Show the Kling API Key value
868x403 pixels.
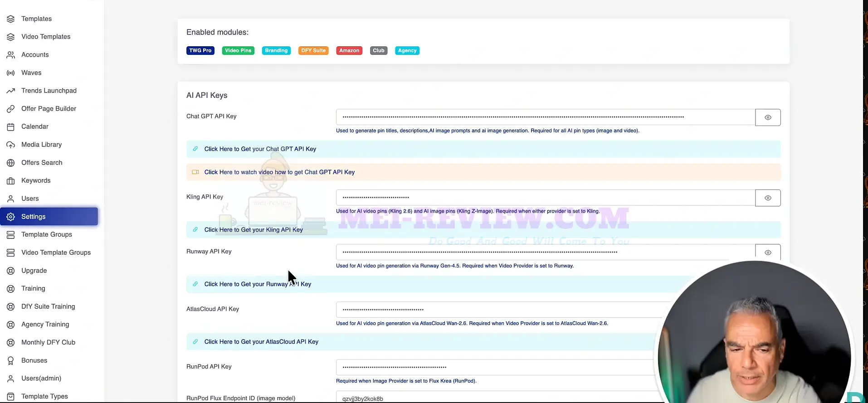(768, 198)
